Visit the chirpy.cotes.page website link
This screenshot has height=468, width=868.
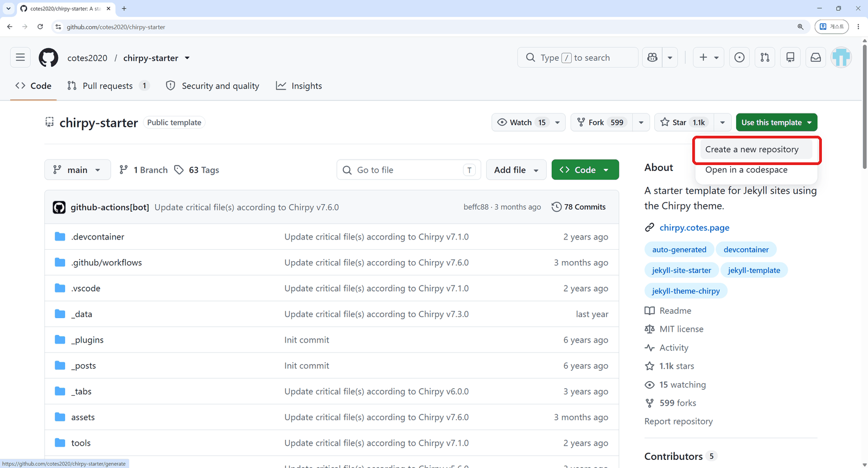(x=694, y=227)
